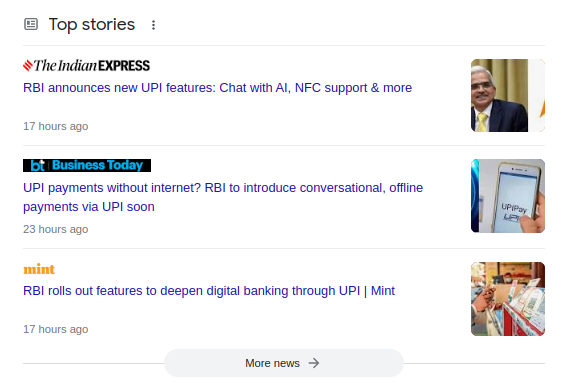This screenshot has width=569, height=388.
Task: Click the Business Today name in the logo
Action: pos(97,165)
